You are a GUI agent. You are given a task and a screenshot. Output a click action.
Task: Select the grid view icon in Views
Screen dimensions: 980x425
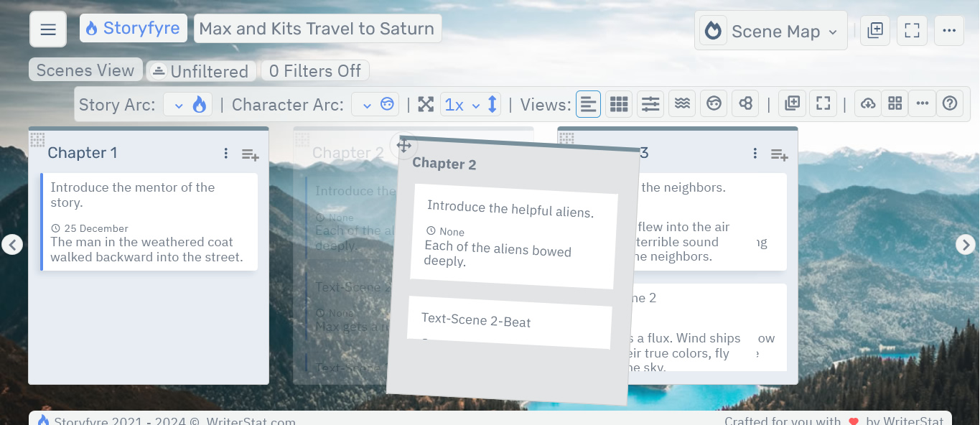tap(619, 104)
